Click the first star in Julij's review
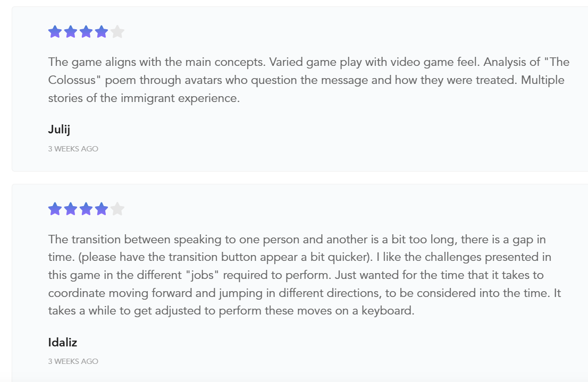588x382 pixels. [55, 32]
